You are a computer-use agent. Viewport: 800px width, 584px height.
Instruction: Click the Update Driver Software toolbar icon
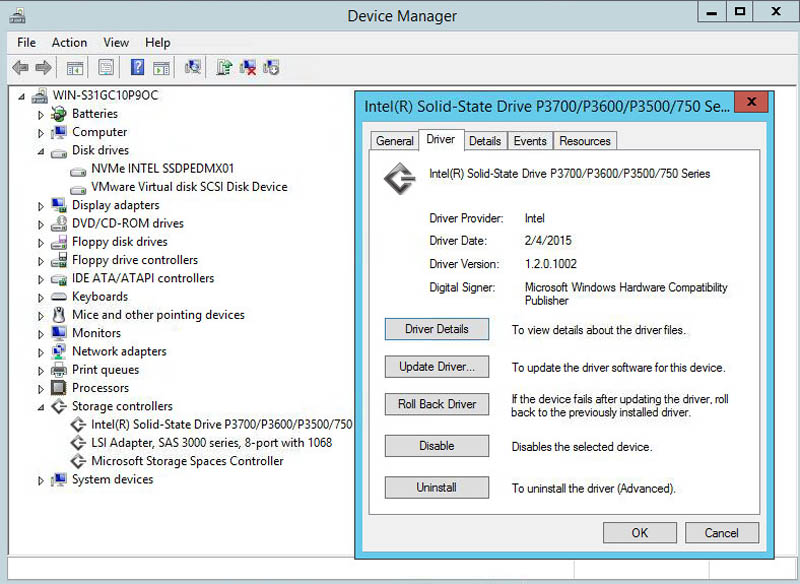click(x=225, y=68)
